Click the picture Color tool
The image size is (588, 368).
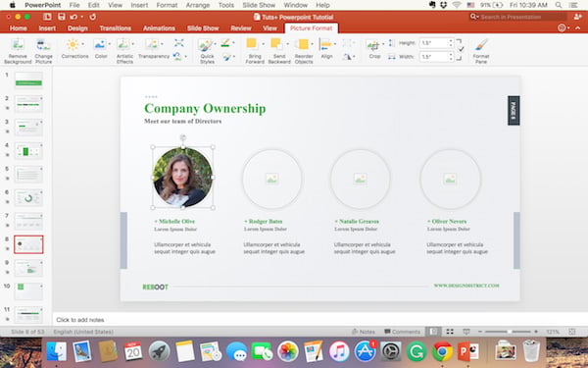pos(101,49)
